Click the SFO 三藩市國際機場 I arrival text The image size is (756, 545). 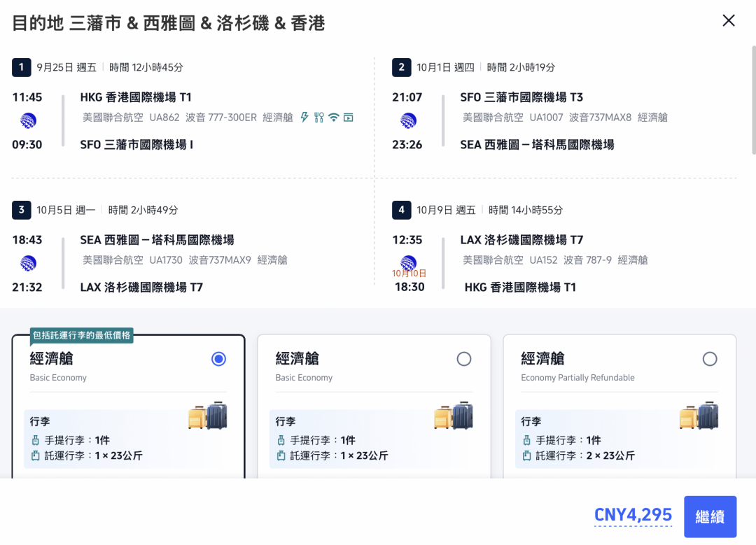137,145
